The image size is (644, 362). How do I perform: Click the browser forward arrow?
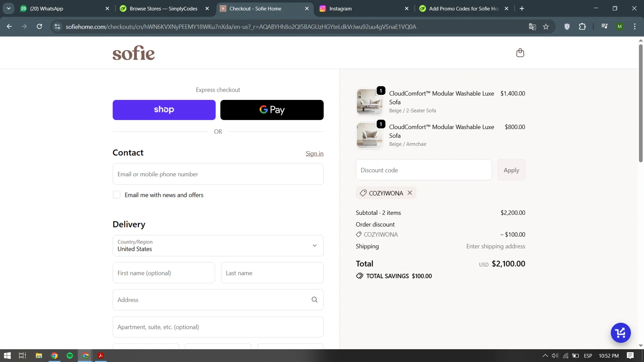tap(24, 27)
